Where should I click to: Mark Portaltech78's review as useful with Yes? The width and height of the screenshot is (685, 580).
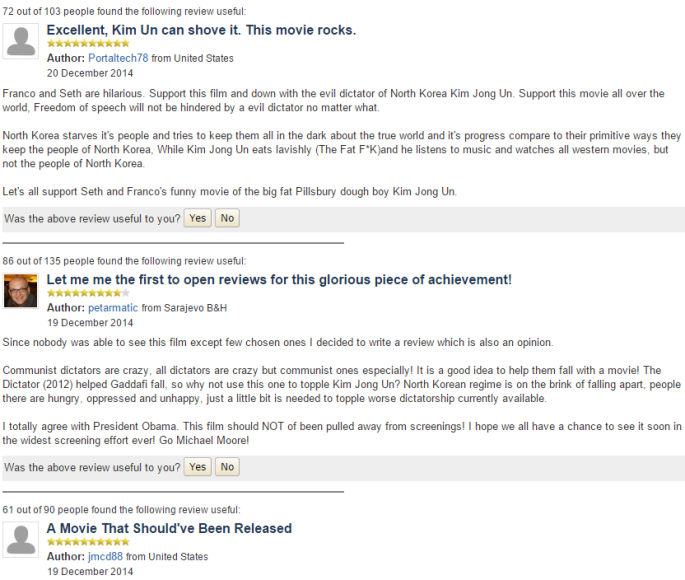pyautogui.click(x=197, y=218)
